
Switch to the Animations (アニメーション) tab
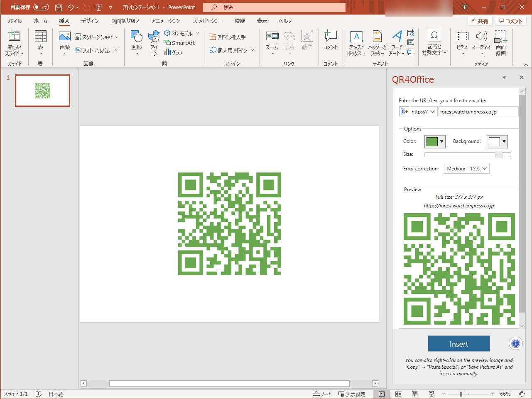pos(165,21)
